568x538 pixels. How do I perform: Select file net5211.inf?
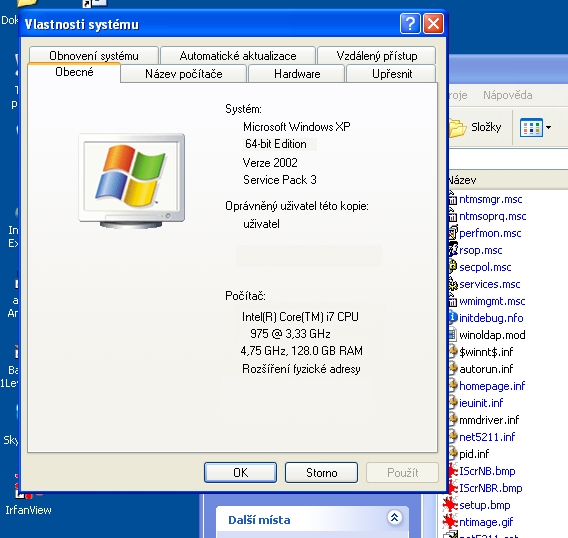[487, 437]
